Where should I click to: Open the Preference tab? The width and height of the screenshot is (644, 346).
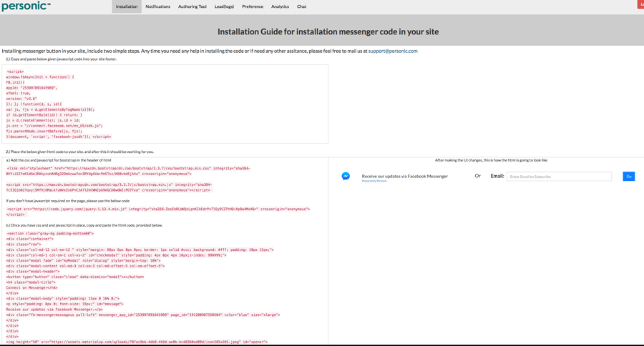click(x=253, y=6)
